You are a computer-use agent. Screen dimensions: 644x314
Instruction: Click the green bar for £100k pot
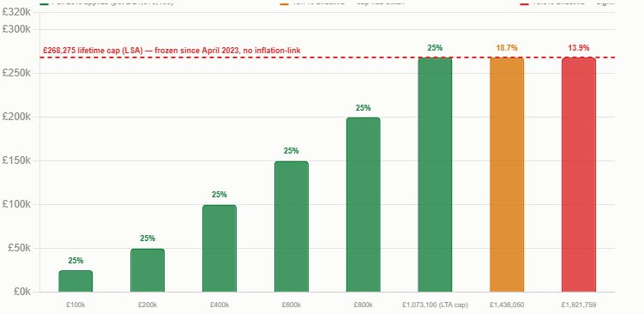click(x=75, y=281)
